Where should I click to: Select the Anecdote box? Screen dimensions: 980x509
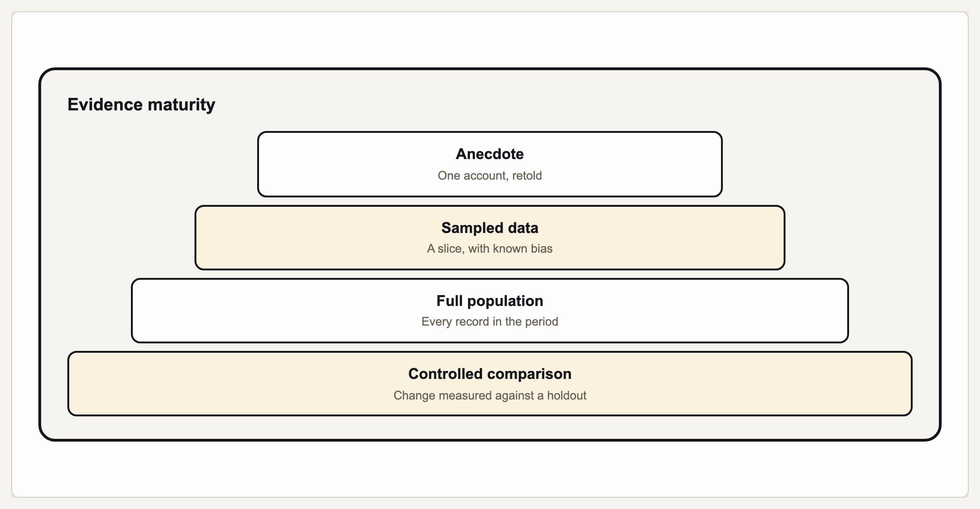tap(490, 164)
